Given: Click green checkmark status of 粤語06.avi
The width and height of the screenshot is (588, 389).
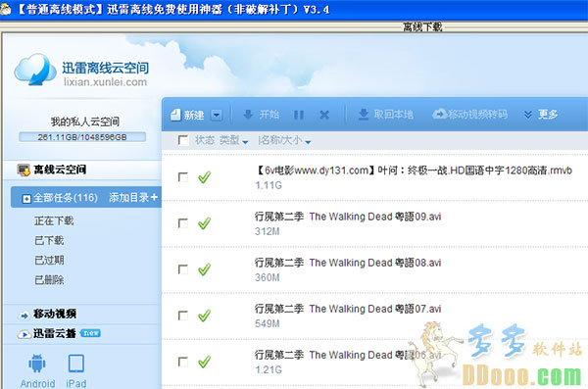Looking at the screenshot, I should click(x=205, y=362).
